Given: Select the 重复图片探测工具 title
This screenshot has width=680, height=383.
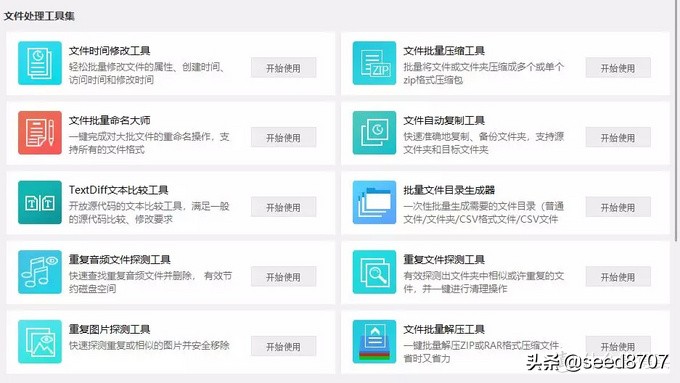Looking at the screenshot, I should pos(109,329).
